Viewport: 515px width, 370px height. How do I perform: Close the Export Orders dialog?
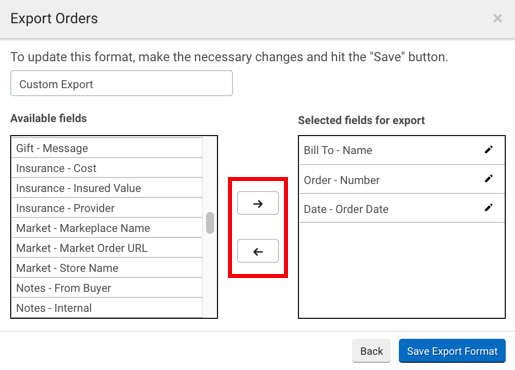[x=497, y=18]
